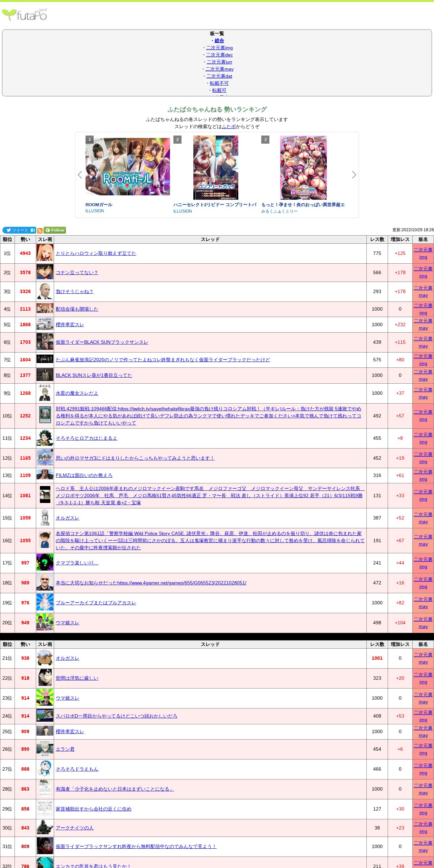Open the そろそろドラえもん thread
The image size is (434, 868).
coord(77,769)
